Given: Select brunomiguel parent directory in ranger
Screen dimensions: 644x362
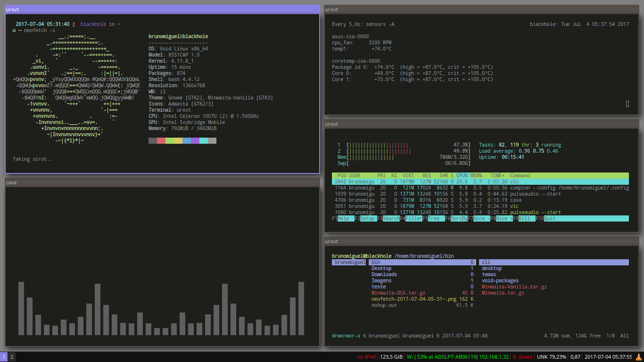Looking at the screenshot, I should point(349,262).
